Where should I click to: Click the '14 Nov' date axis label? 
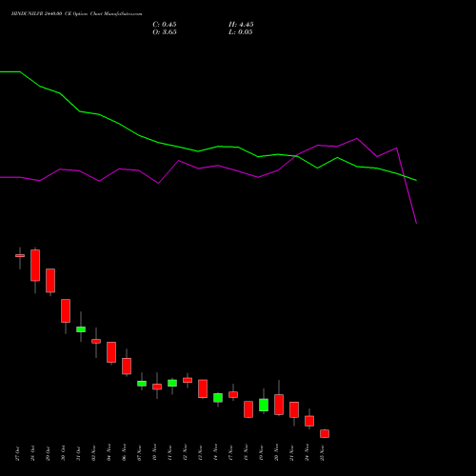click(x=215, y=453)
